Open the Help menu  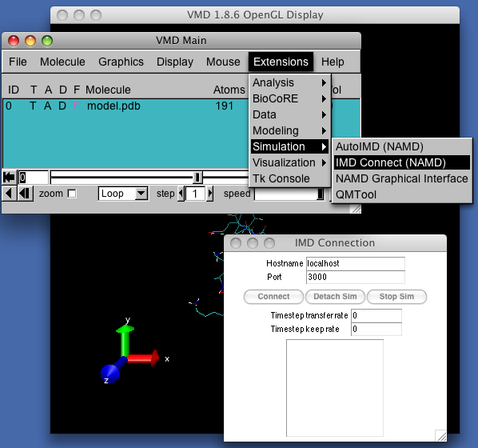click(333, 62)
